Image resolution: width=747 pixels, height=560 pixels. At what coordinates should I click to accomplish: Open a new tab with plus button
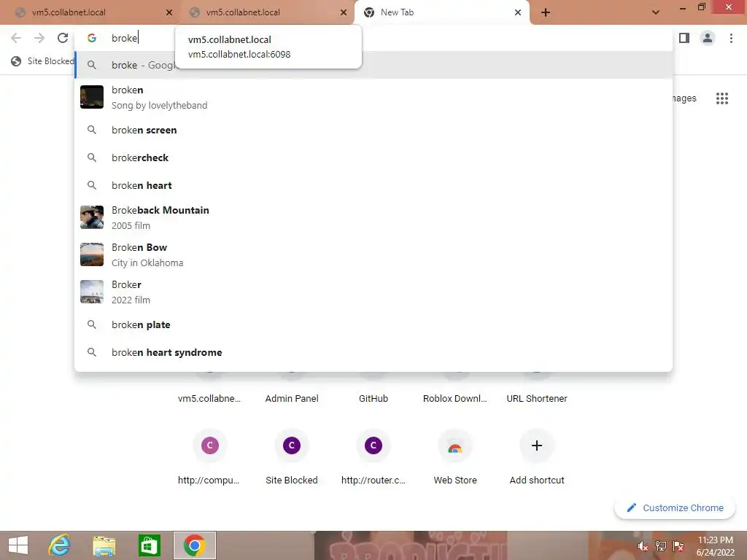coord(546,12)
